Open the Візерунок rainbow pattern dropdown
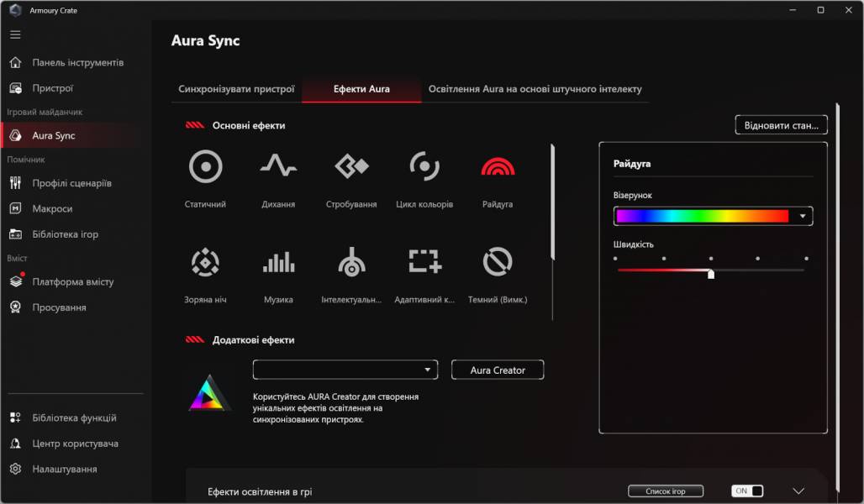864x504 pixels. [x=713, y=216]
